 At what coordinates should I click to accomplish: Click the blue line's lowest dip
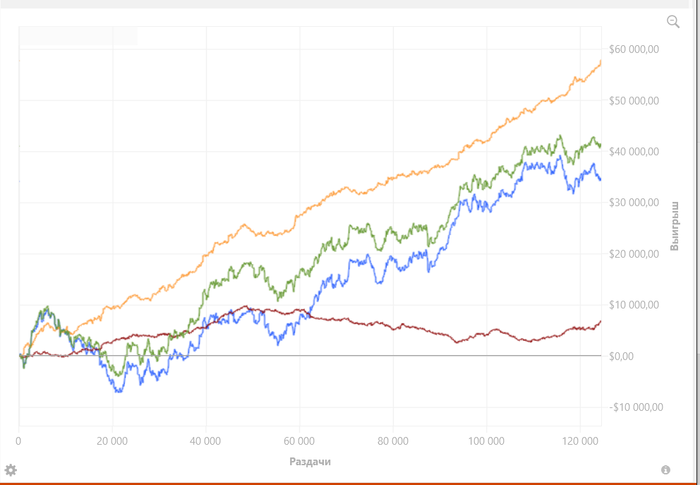click(120, 390)
